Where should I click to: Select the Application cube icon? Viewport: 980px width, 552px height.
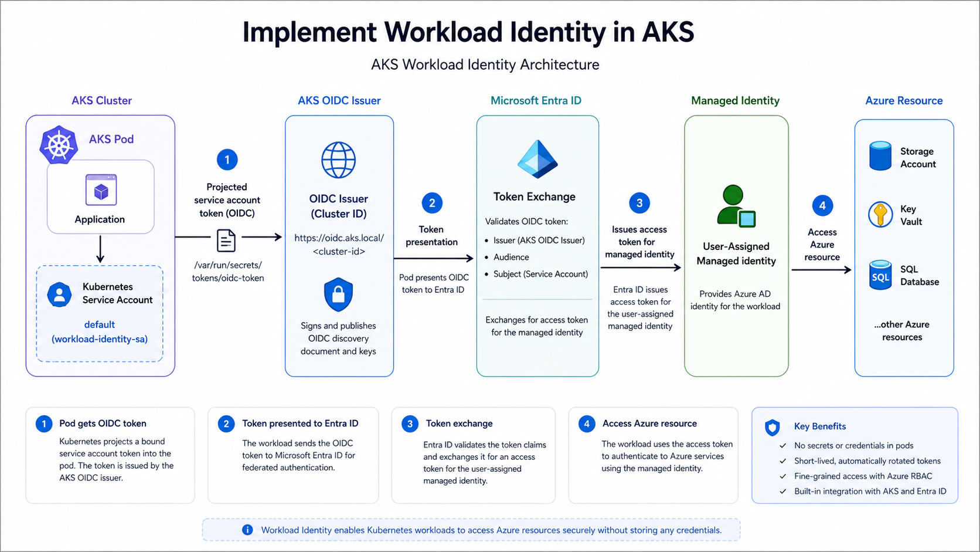click(101, 190)
